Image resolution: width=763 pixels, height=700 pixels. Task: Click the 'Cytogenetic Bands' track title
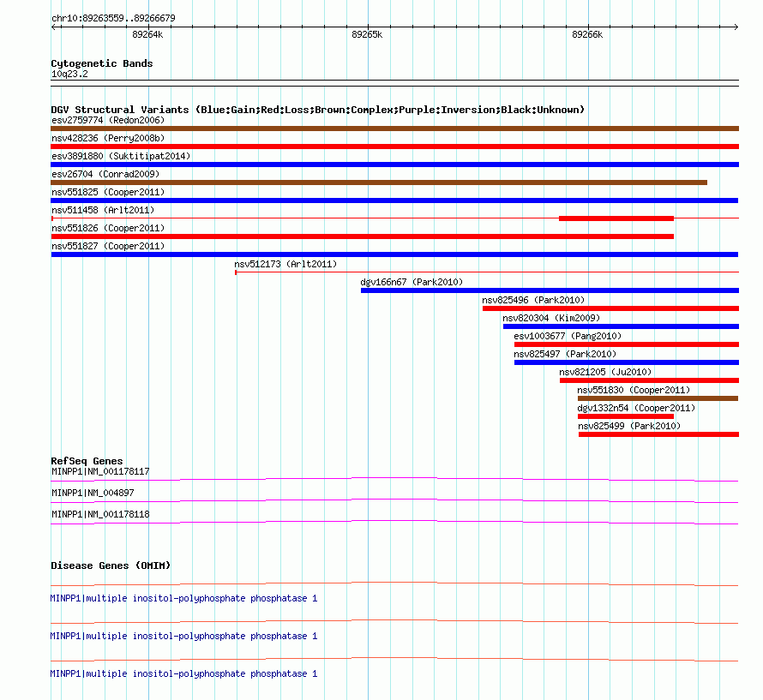click(102, 63)
